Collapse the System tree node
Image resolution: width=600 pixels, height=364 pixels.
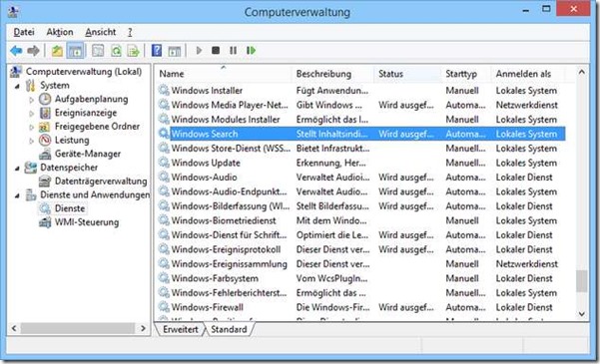tap(17, 86)
